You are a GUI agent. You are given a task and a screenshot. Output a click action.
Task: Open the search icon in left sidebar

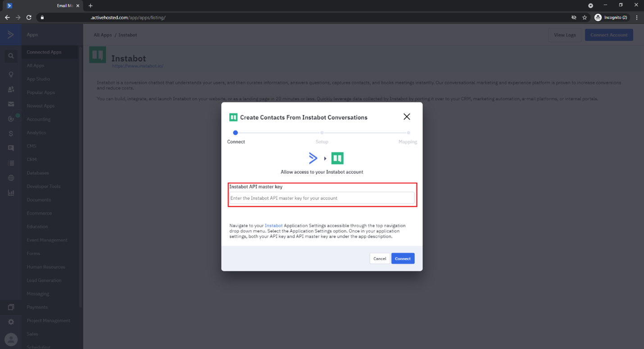coord(11,56)
